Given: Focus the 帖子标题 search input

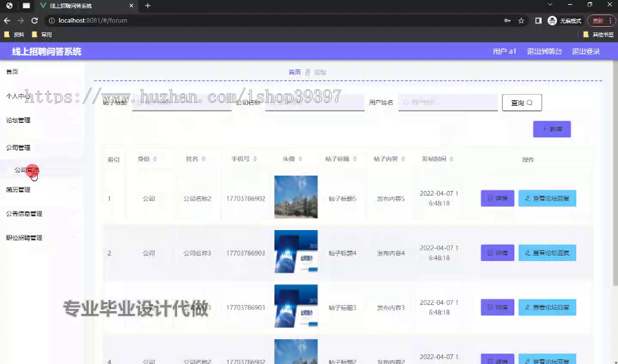Looking at the screenshot, I should pyautogui.click(x=182, y=102).
